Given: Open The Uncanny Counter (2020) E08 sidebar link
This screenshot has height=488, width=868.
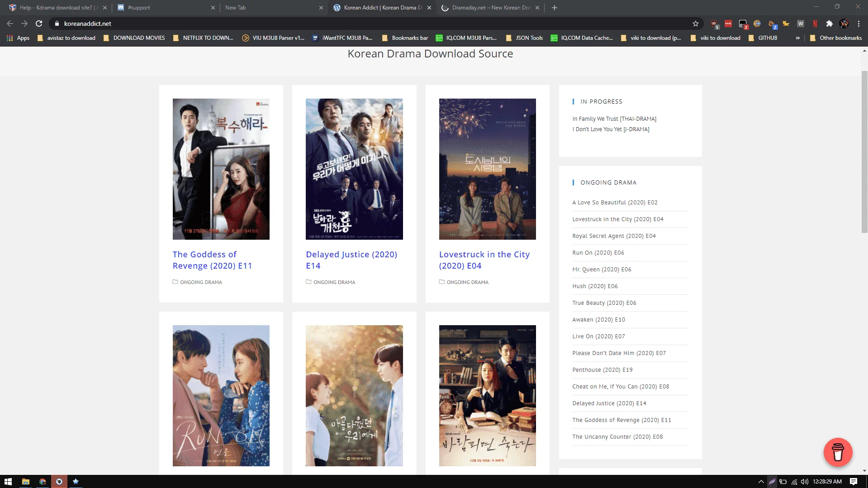Looking at the screenshot, I should pos(617,437).
